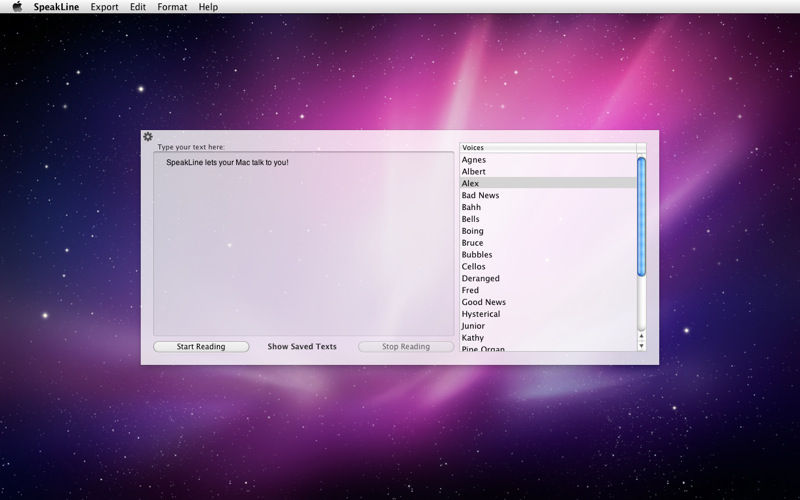Open the SpeakLine application menu
Screen dimensions: 800x500
(x=56, y=7)
